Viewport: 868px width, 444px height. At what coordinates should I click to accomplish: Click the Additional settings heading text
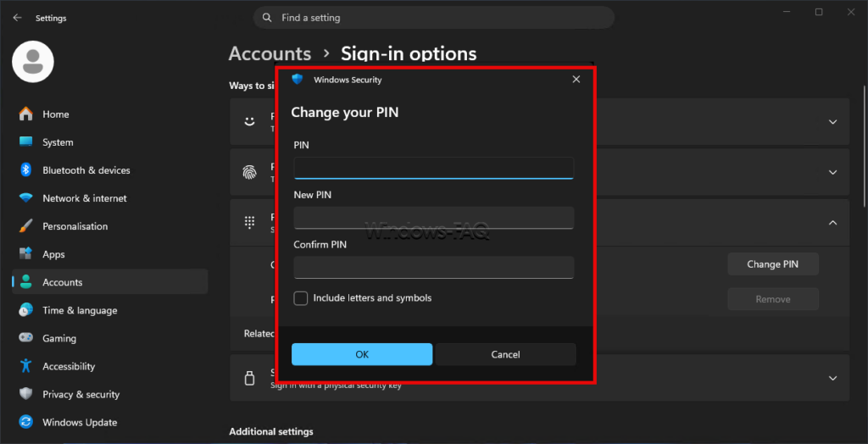[x=271, y=431]
